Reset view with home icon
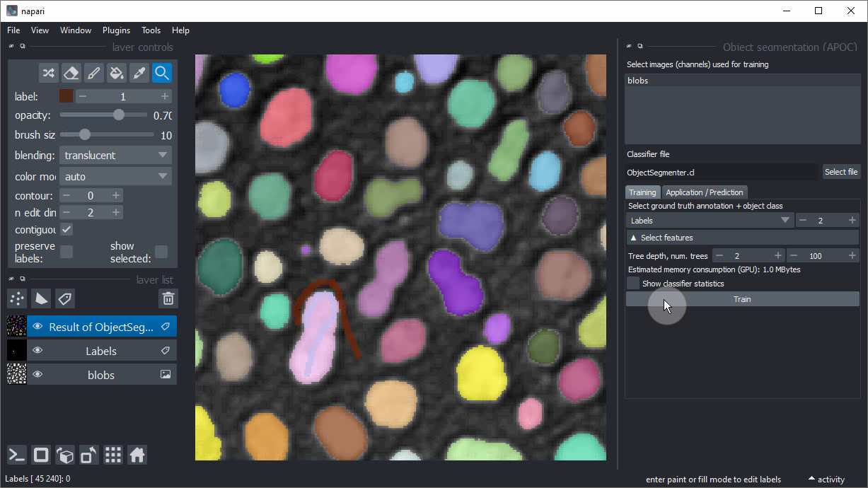The image size is (868, 488). click(x=137, y=455)
